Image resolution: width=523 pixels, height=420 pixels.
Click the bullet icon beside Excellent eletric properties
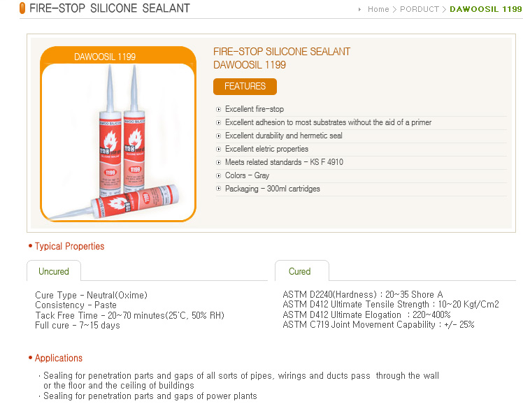pyautogui.click(x=218, y=150)
